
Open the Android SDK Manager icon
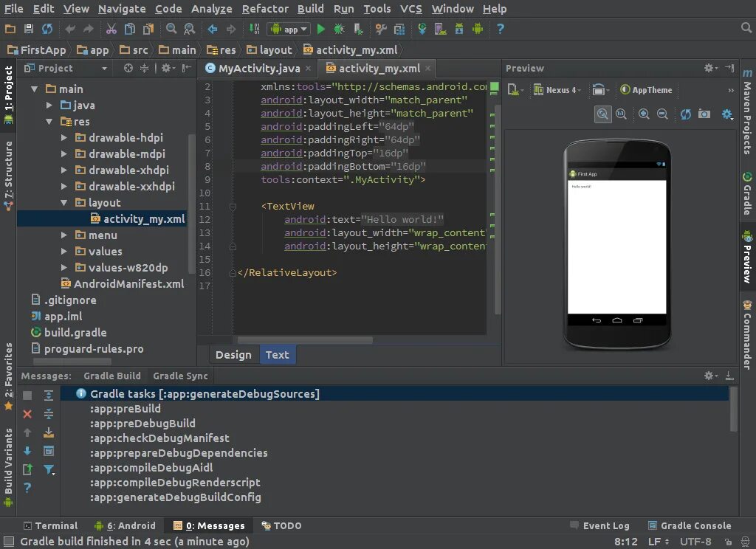click(459, 29)
